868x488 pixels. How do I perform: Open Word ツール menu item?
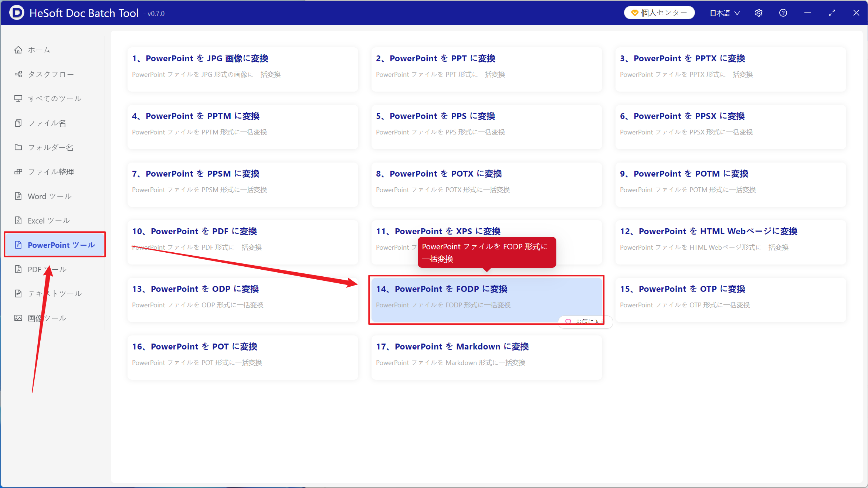55,196
